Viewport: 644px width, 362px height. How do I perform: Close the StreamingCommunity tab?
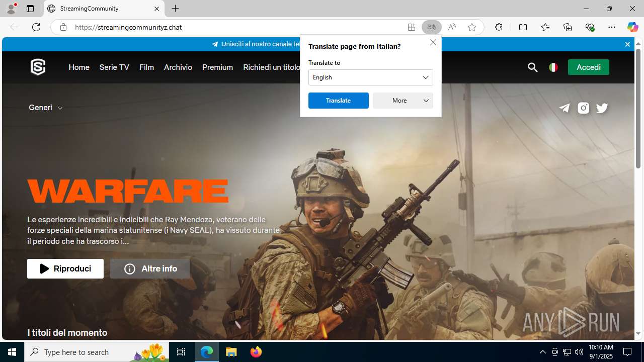[x=156, y=9]
